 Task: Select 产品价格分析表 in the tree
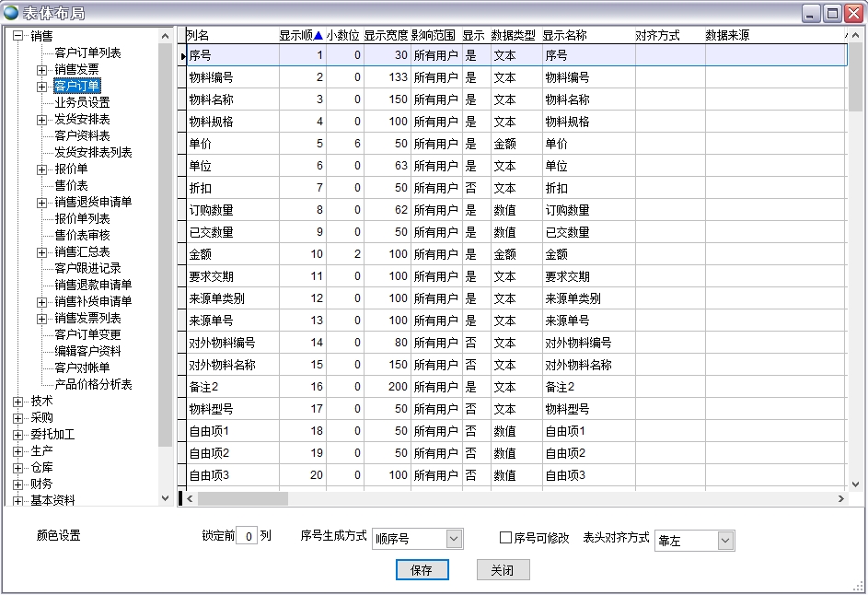pyautogui.click(x=93, y=385)
